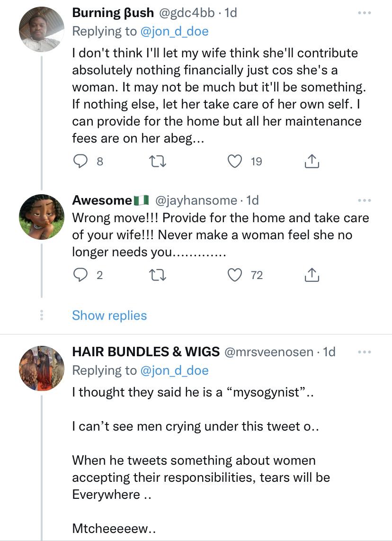
Task: Retweet Burning Bush's tweet
Action: coord(156,162)
